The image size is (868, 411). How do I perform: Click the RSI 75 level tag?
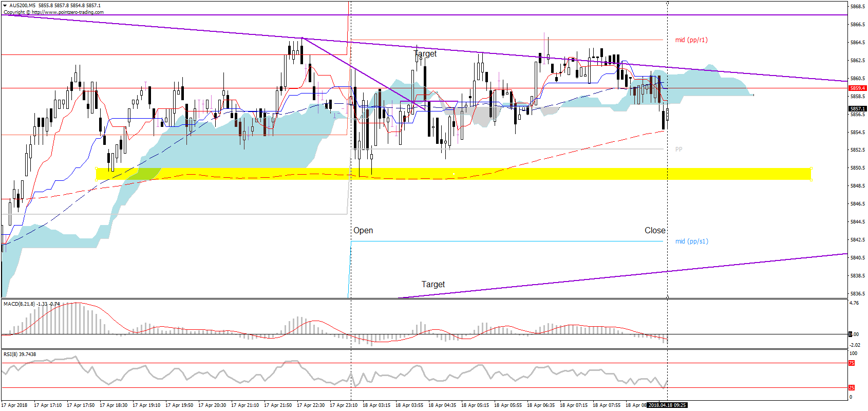(x=851, y=363)
